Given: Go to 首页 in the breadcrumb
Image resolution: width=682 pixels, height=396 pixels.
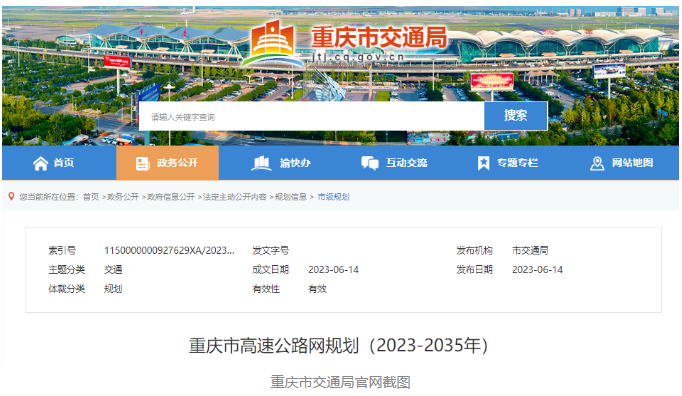Looking at the screenshot, I should click(91, 197).
